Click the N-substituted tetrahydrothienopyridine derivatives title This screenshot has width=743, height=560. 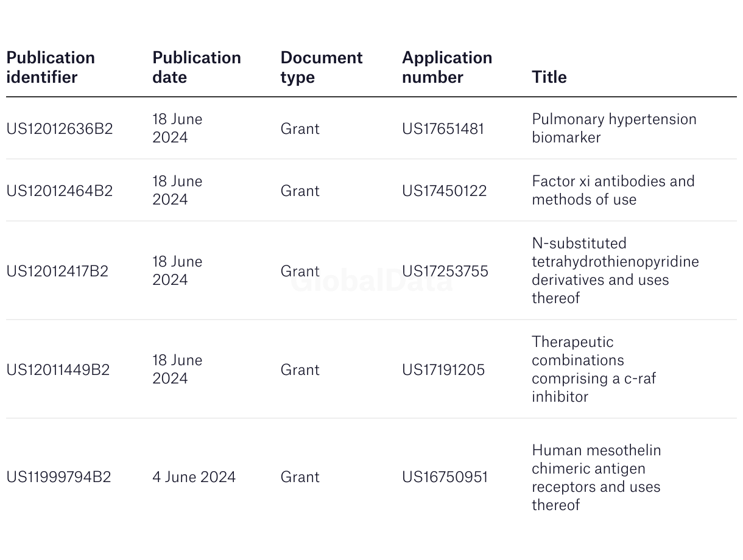click(x=614, y=270)
